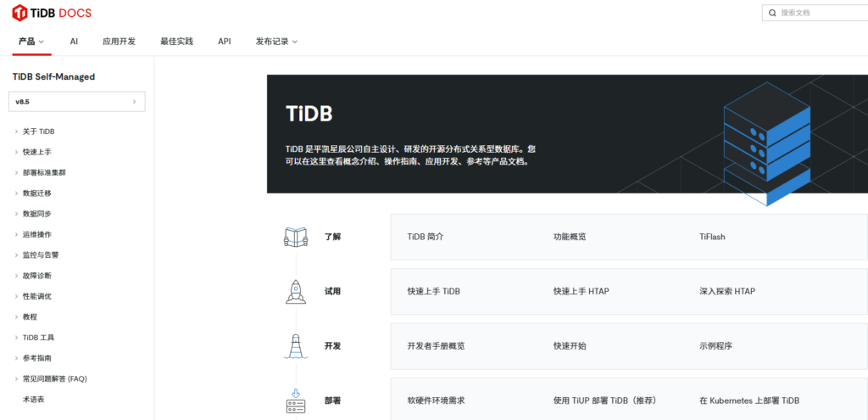868x420 pixels.
Task: Go to the 应用开发 tab
Action: click(119, 42)
